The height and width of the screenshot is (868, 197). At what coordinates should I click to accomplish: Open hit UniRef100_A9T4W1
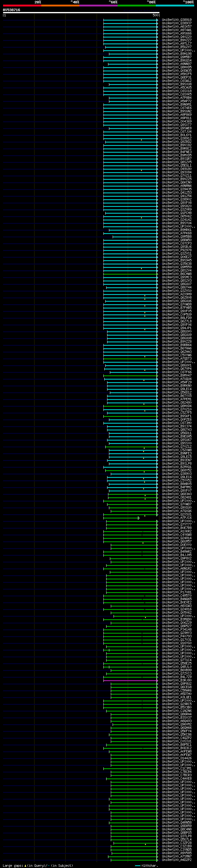tap(176, 30)
